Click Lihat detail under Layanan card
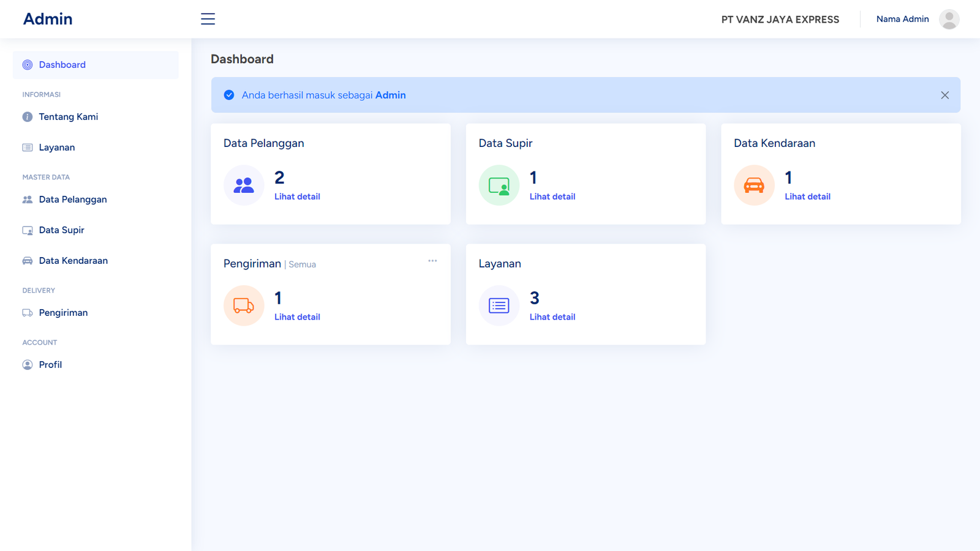980x551 pixels. (552, 317)
